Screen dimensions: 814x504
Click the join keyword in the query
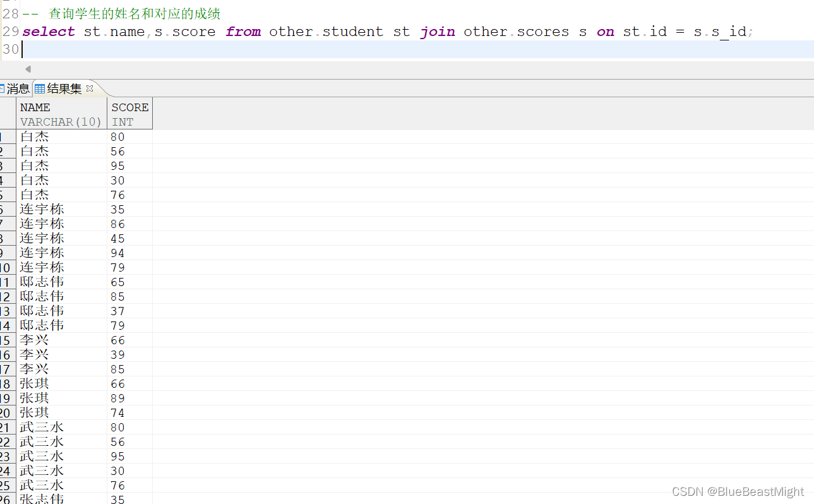(x=438, y=32)
